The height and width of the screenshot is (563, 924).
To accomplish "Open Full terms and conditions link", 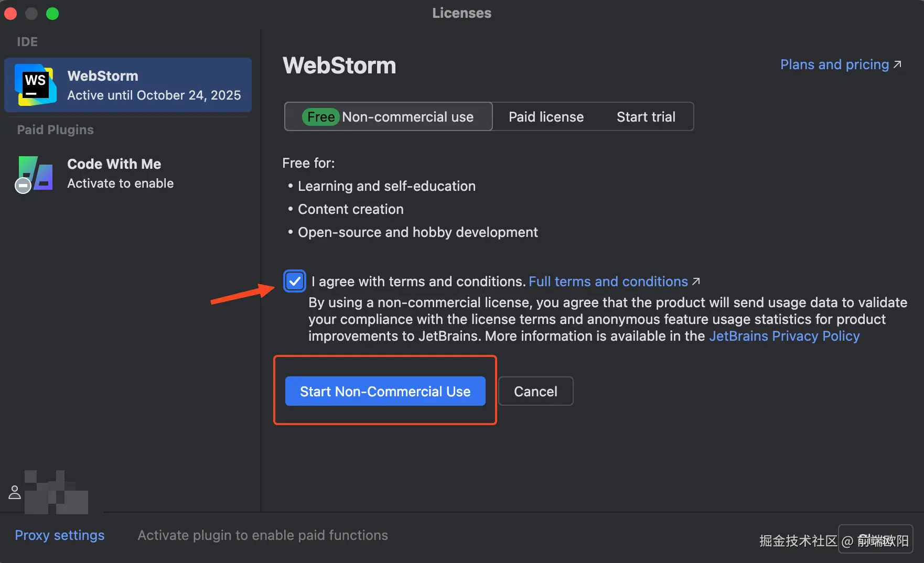I will click(x=608, y=281).
